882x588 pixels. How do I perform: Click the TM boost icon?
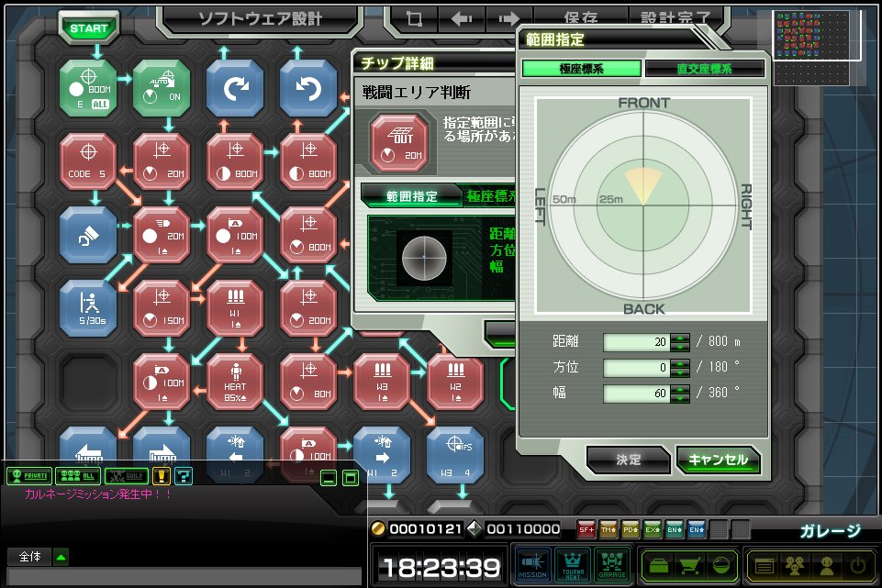click(608, 529)
